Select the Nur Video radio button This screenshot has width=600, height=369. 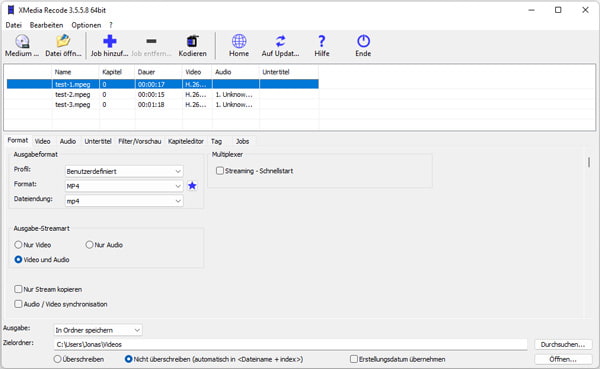18,245
